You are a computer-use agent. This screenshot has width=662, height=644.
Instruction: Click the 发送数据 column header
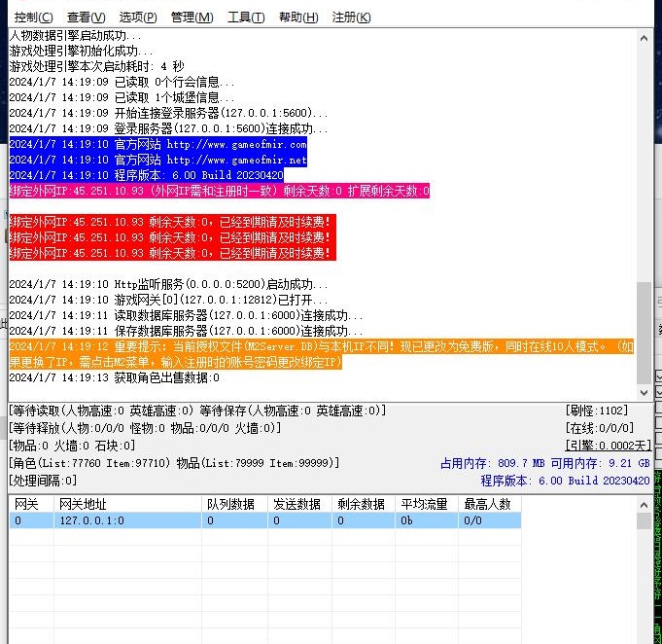pos(299,504)
